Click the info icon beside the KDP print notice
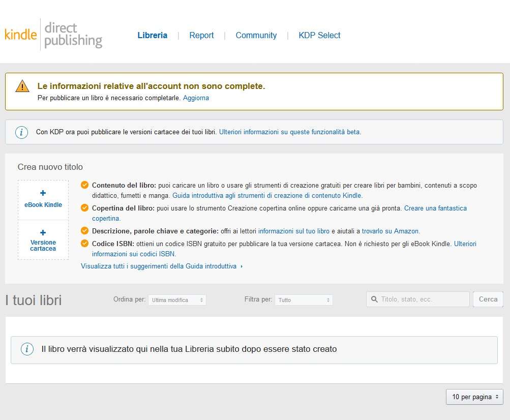Screen dimensions: 510x420 pos(21,132)
